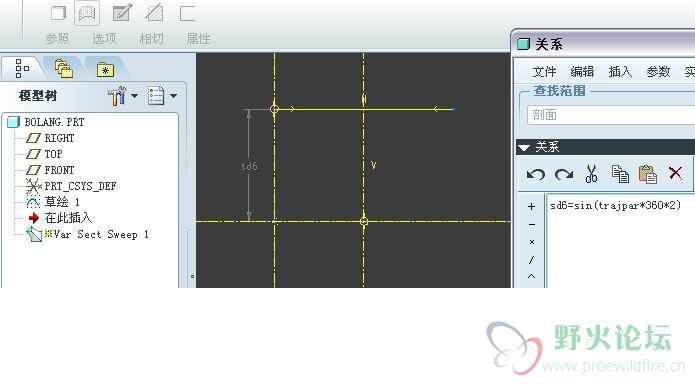Viewport: 695px width, 384px height.
Task: Collapse the 关系 section triangle
Action: [524, 147]
